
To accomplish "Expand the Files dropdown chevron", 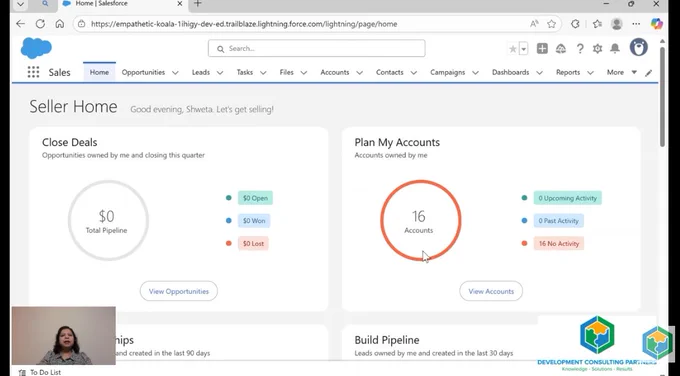I will click(304, 73).
